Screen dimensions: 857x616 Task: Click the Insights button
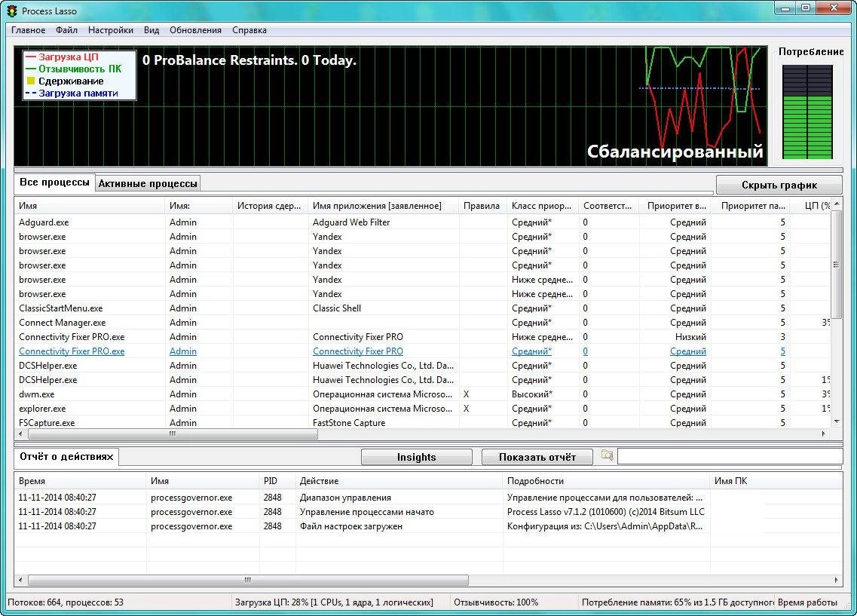pos(417,457)
